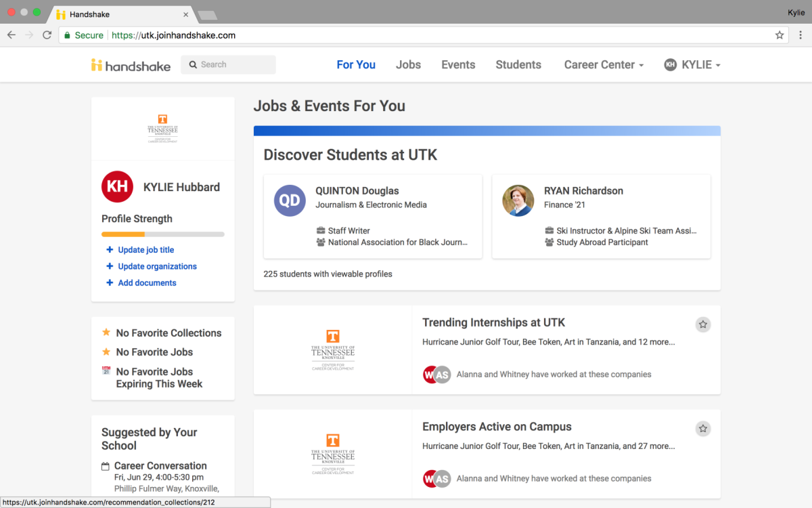
Task: Click the search magnifier icon
Action: pos(194,64)
